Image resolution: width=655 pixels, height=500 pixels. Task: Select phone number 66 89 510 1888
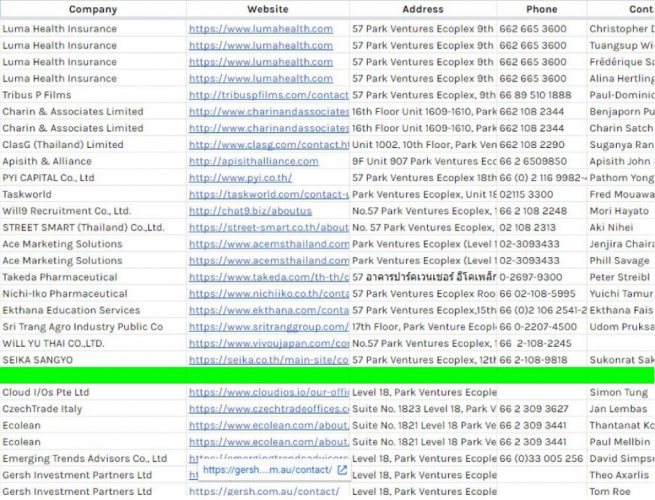(542, 95)
